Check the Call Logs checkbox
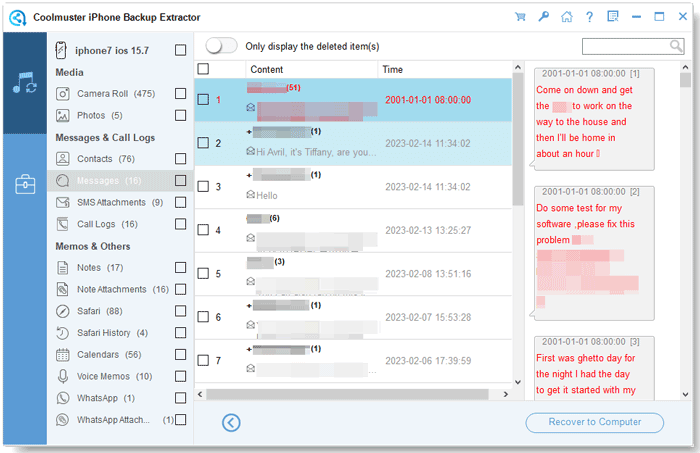 click(180, 224)
